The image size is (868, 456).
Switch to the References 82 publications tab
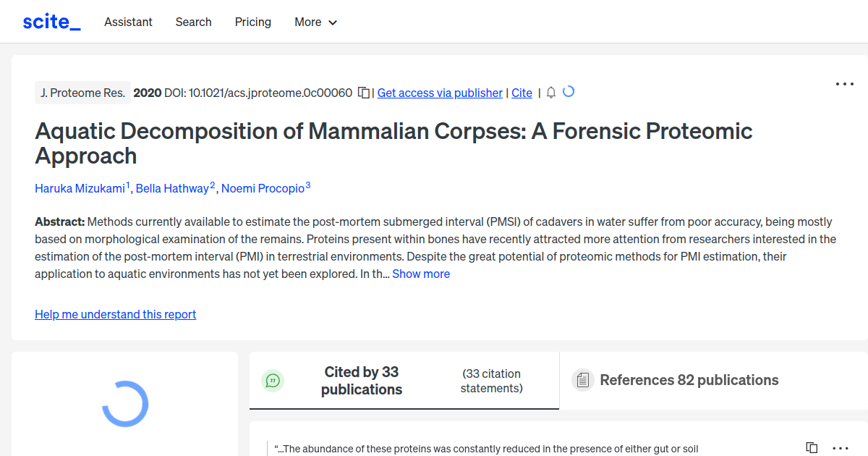pos(689,380)
